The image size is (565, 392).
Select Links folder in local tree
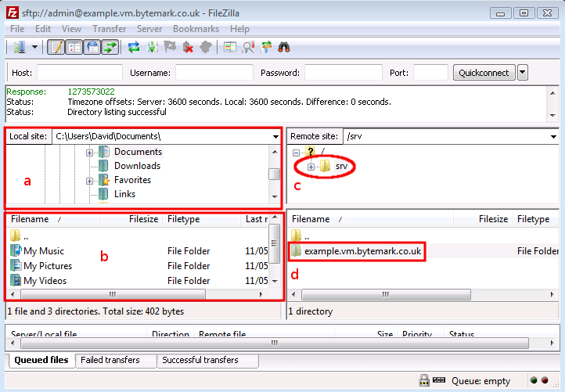(124, 194)
